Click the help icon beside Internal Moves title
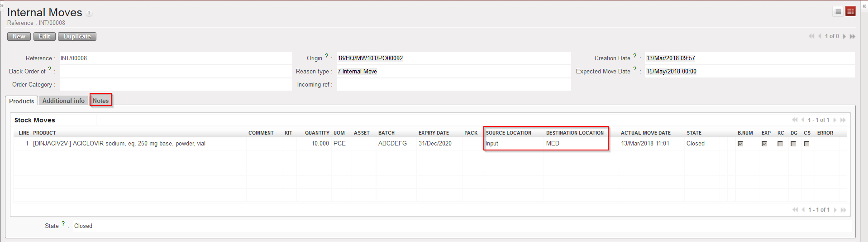868x242 pixels. (89, 14)
